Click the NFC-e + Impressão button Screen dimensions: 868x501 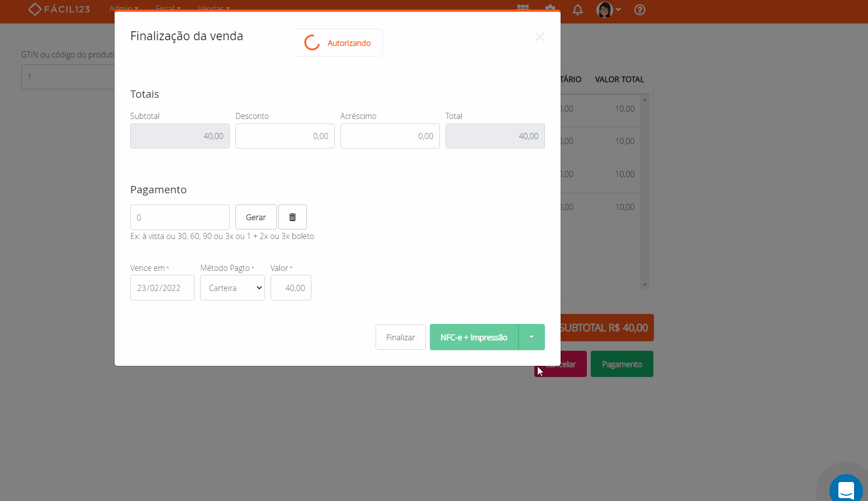click(x=473, y=337)
